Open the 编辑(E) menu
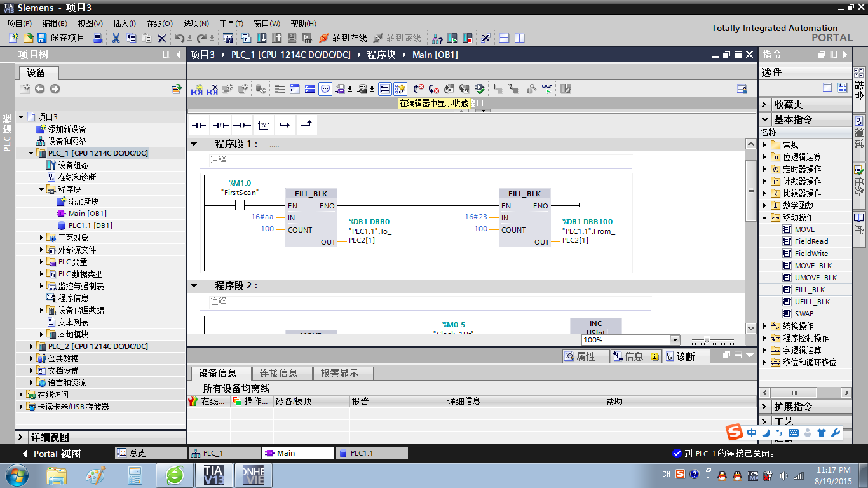The image size is (868, 488). (x=55, y=24)
